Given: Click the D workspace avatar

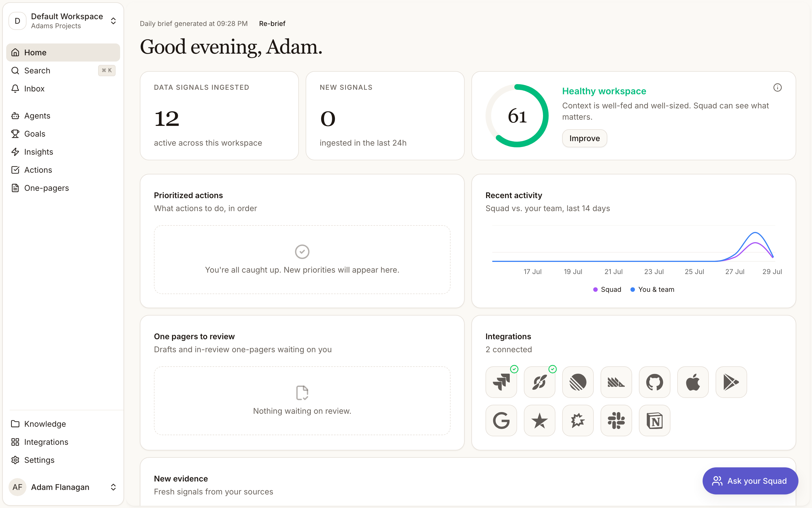Looking at the screenshot, I should [17, 21].
